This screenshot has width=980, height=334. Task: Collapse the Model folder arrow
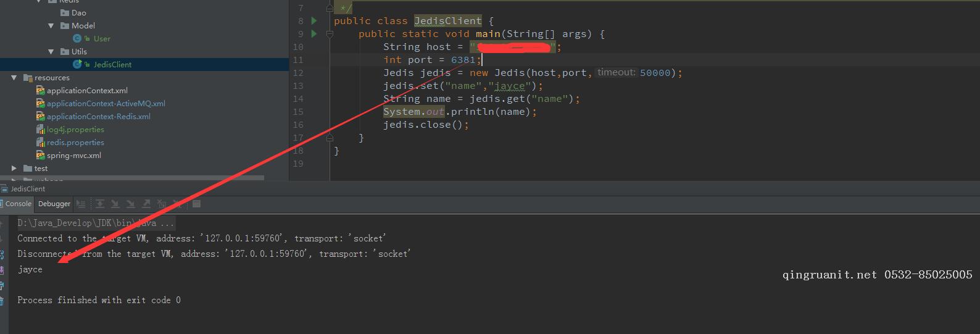pos(51,25)
